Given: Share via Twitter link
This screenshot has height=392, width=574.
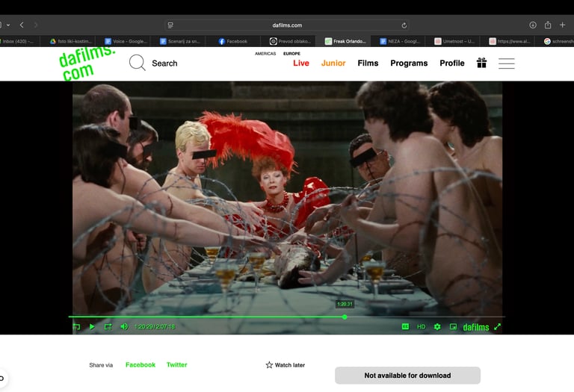Looking at the screenshot, I should coord(177,364).
